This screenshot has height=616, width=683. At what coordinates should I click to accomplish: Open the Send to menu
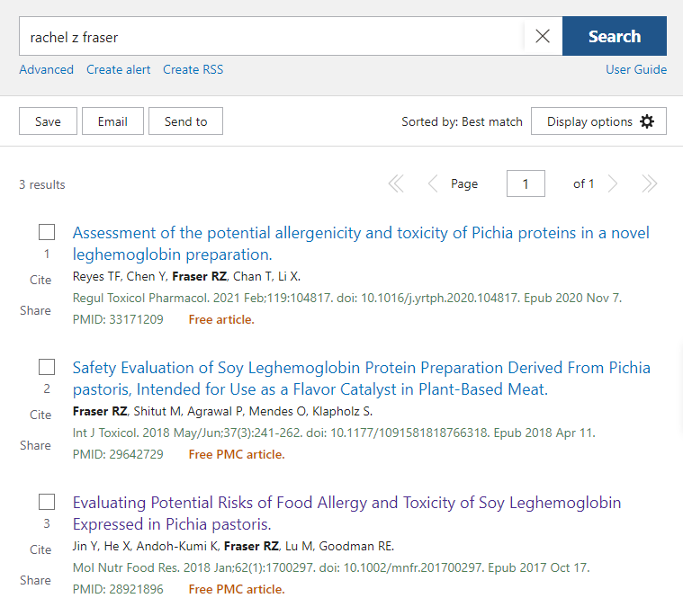185,121
